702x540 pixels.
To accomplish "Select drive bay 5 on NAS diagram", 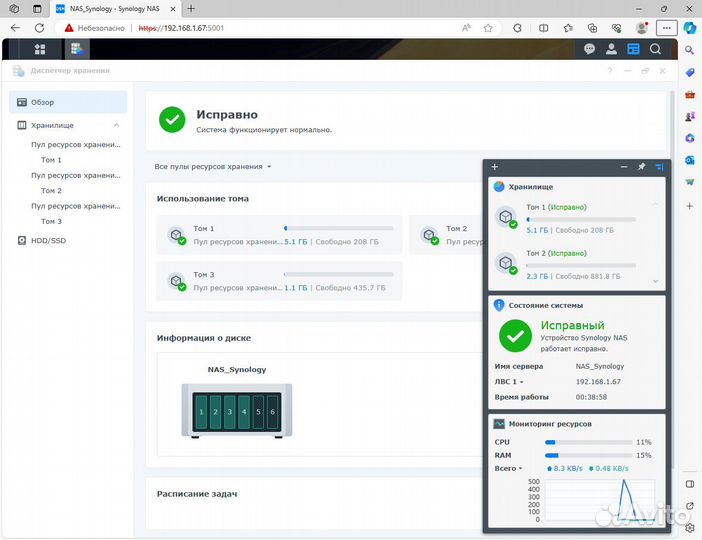I will (258, 412).
